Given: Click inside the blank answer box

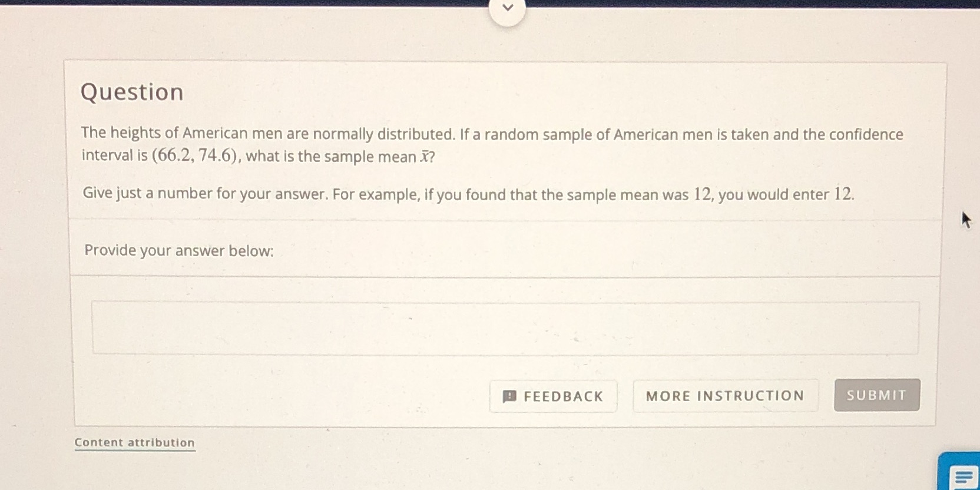Looking at the screenshot, I should (506, 327).
